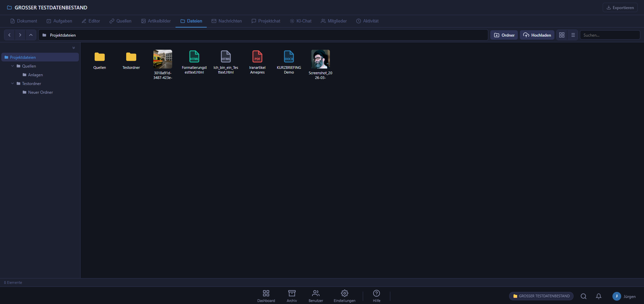Click the search magnifier in bottom bar
The image size is (644, 304).
pyautogui.click(x=584, y=296)
